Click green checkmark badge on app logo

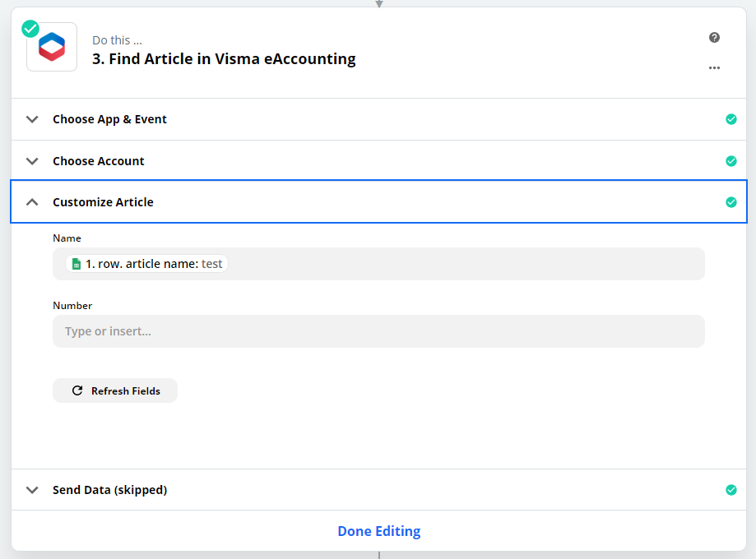pos(30,28)
